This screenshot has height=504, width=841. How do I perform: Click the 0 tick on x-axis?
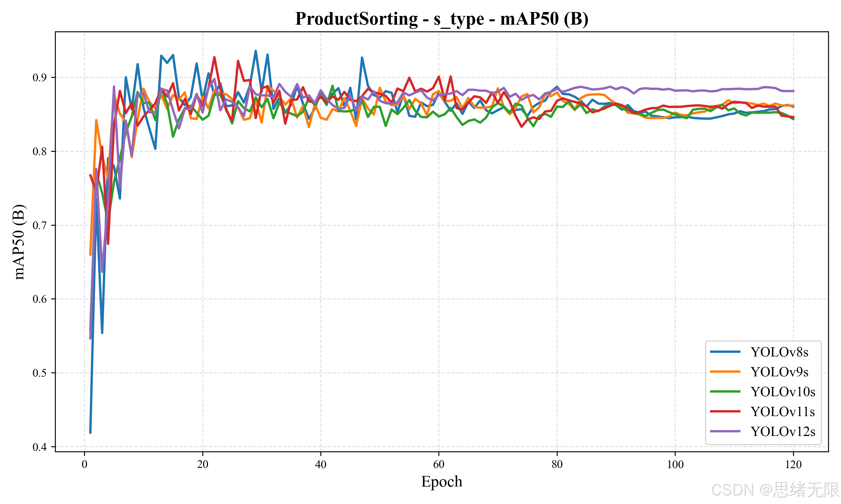84,465
